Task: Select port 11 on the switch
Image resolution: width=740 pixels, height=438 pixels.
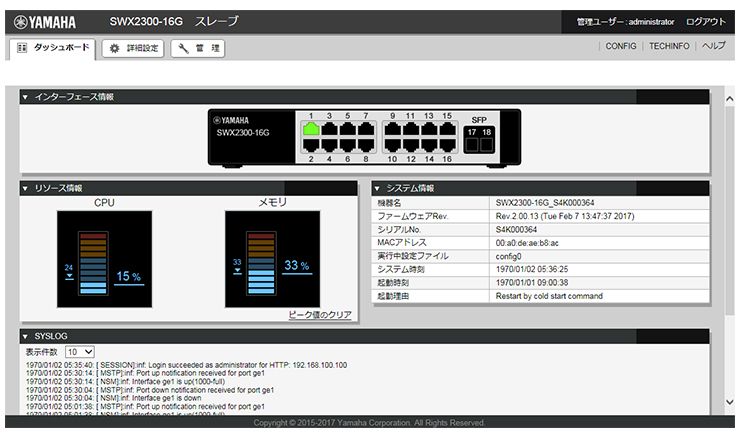Action: pos(411,128)
